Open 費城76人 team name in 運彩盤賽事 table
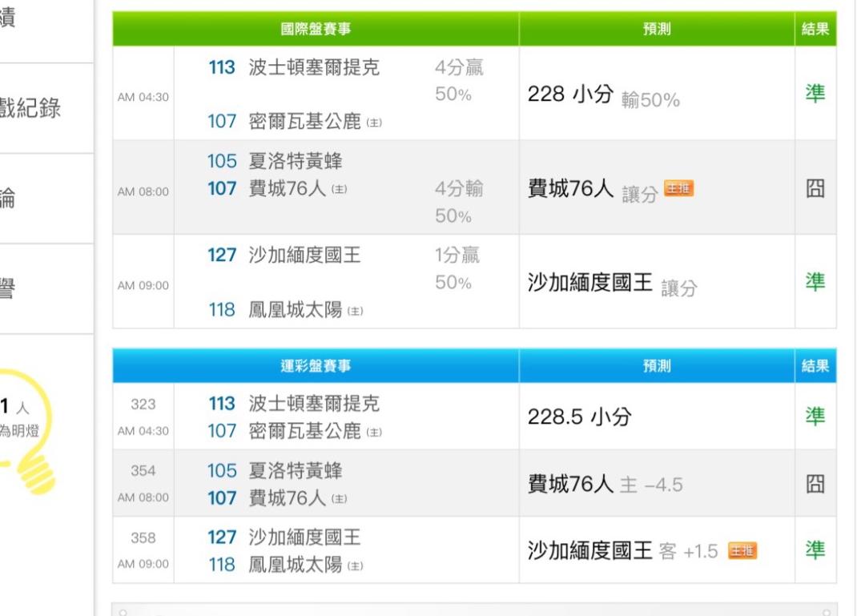This screenshot has width=865, height=616. point(287,498)
